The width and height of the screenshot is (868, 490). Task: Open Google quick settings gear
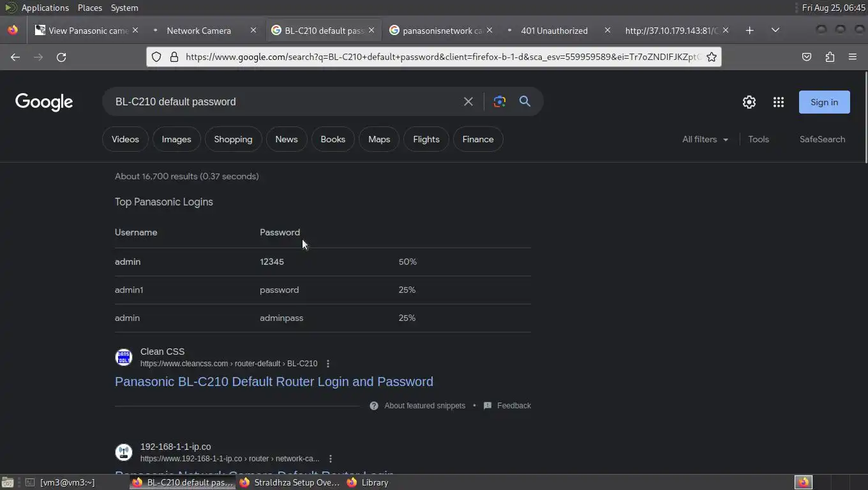tap(749, 102)
